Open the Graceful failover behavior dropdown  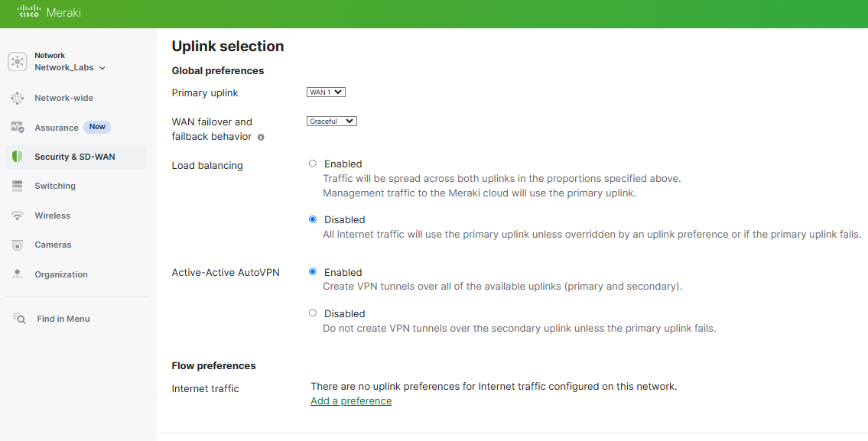tap(332, 122)
